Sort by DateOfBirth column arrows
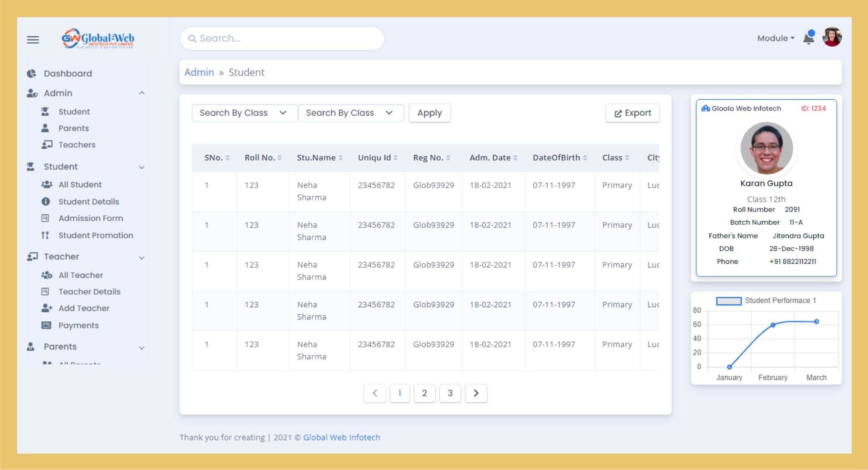Screen dimensions: 868x470 [585, 158]
